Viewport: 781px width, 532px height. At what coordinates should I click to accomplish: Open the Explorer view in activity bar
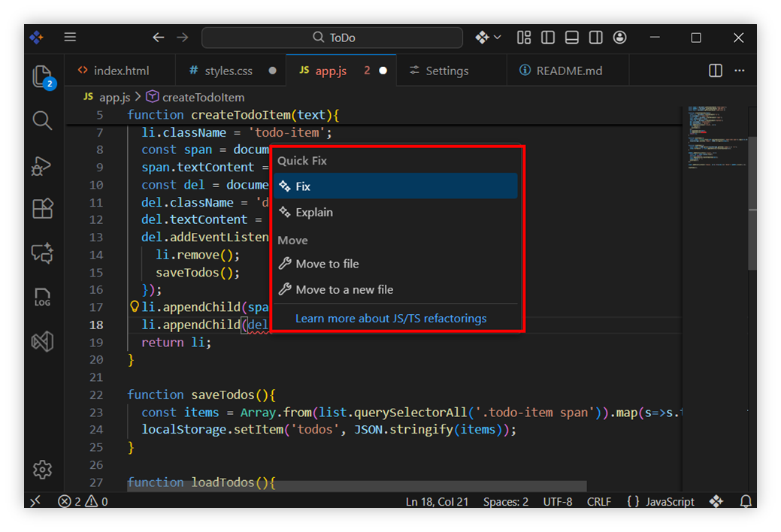click(43, 76)
